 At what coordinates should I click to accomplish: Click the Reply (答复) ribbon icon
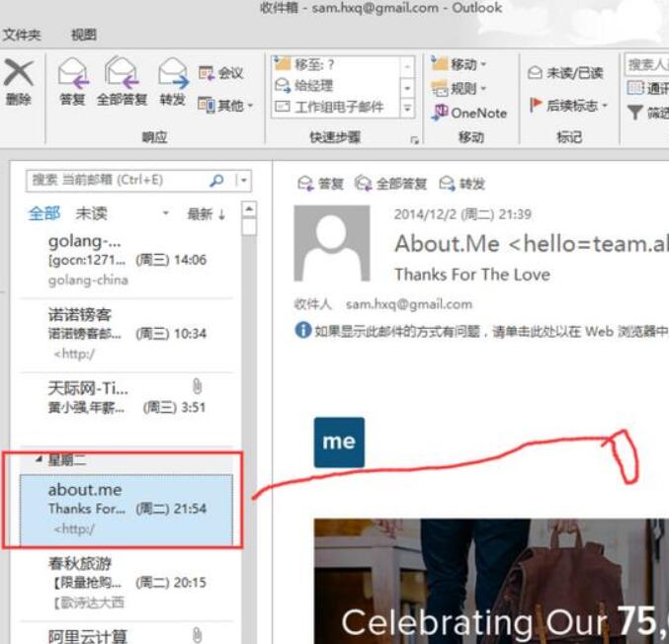[x=73, y=72]
